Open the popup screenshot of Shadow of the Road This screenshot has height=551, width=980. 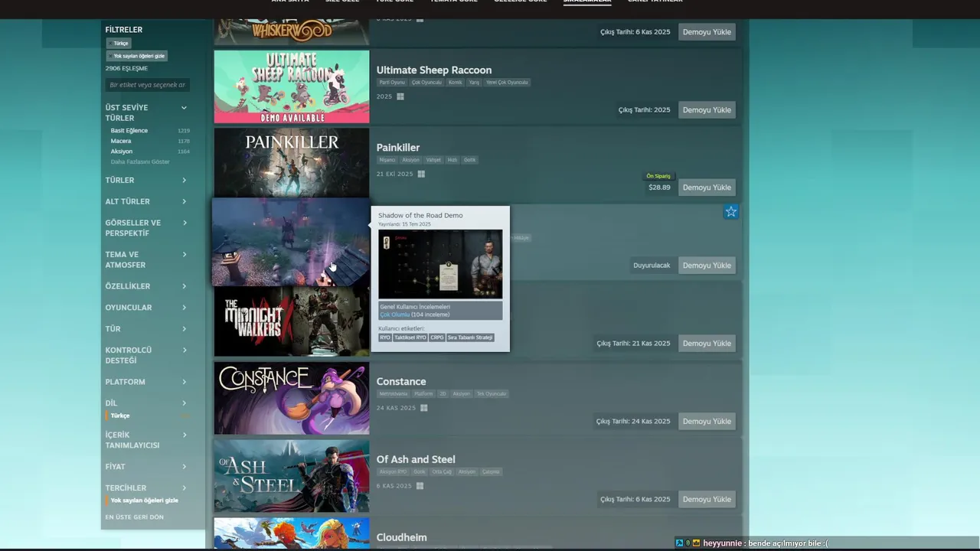coord(440,264)
